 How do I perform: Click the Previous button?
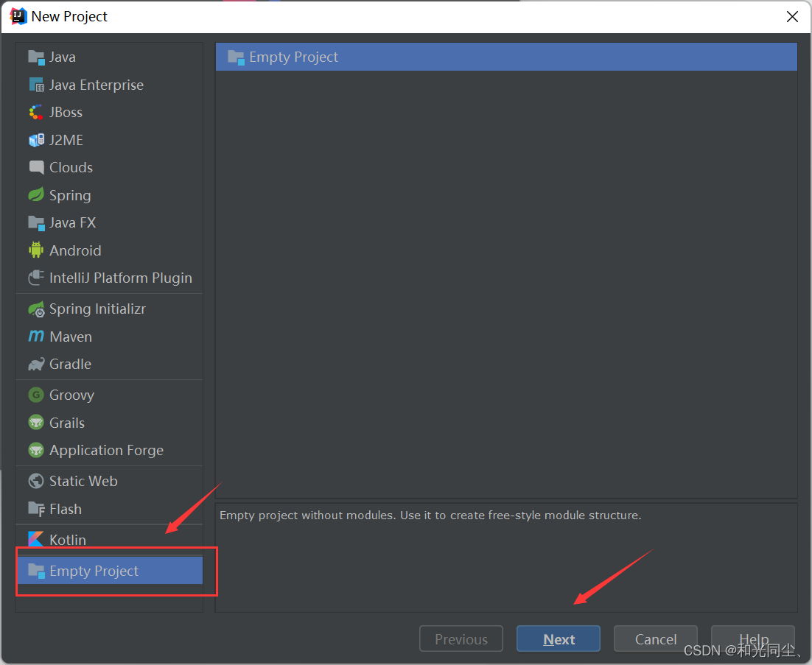click(x=461, y=639)
